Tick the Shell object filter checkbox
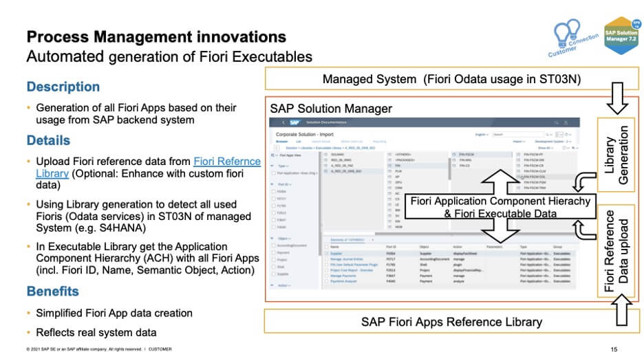The height and width of the screenshot is (363, 644). click(274, 267)
